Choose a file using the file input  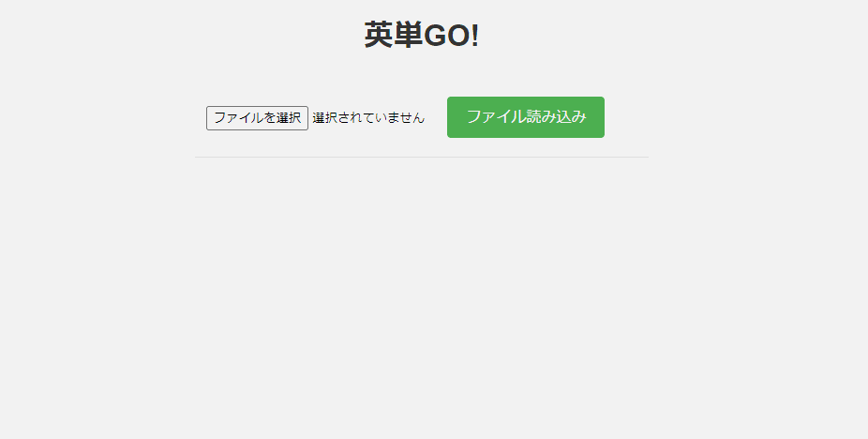click(316, 118)
